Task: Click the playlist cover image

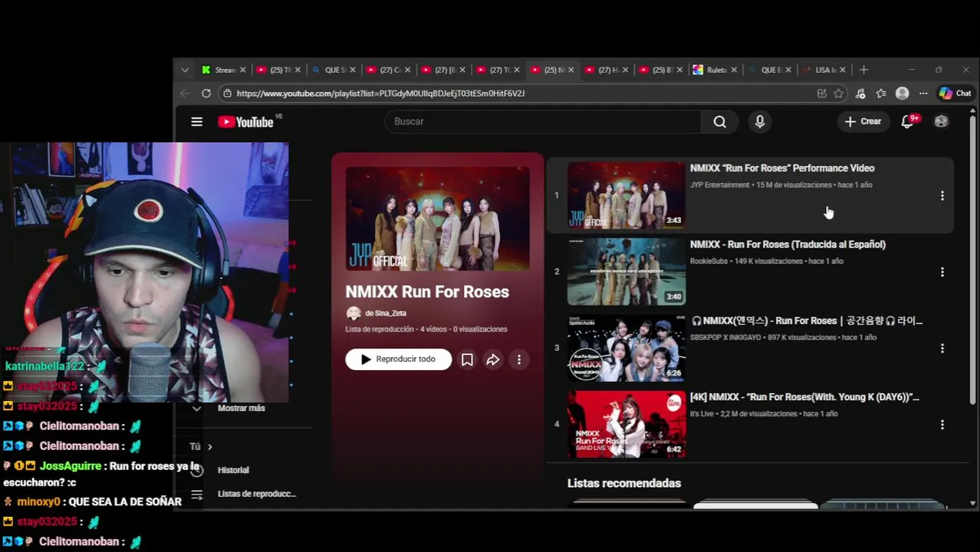Action: pos(437,219)
